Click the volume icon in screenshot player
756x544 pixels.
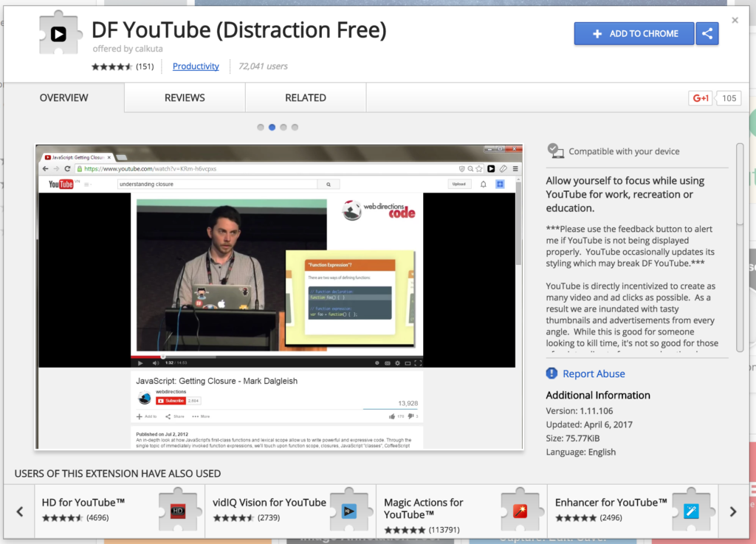point(155,363)
